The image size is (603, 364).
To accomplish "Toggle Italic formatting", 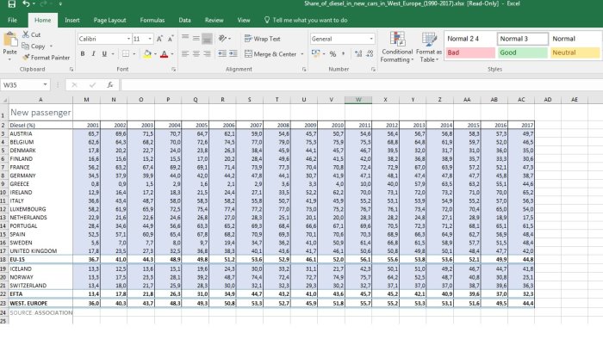I will (x=93, y=54).
